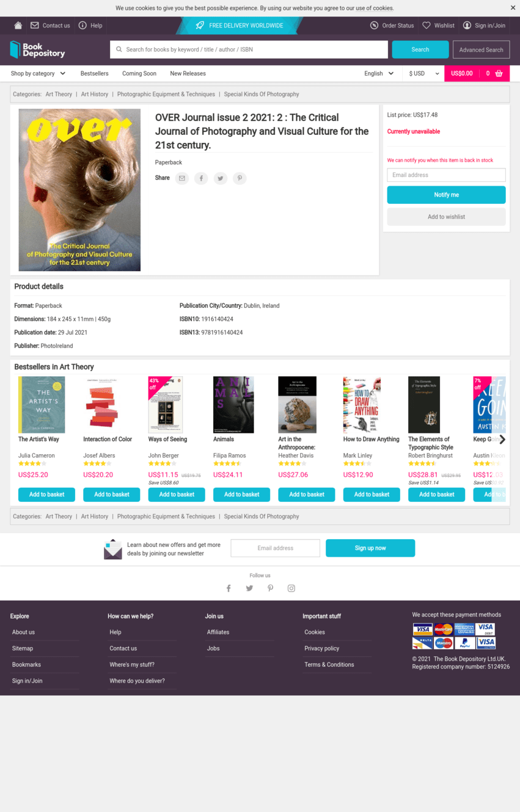Open the shopping basket icon
Image resolution: width=520 pixels, height=812 pixels.
click(x=499, y=73)
